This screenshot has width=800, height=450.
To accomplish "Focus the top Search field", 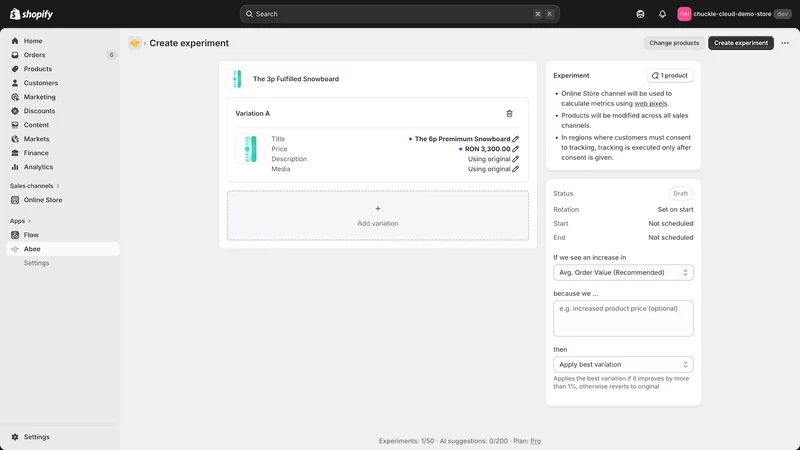I will tap(399, 14).
